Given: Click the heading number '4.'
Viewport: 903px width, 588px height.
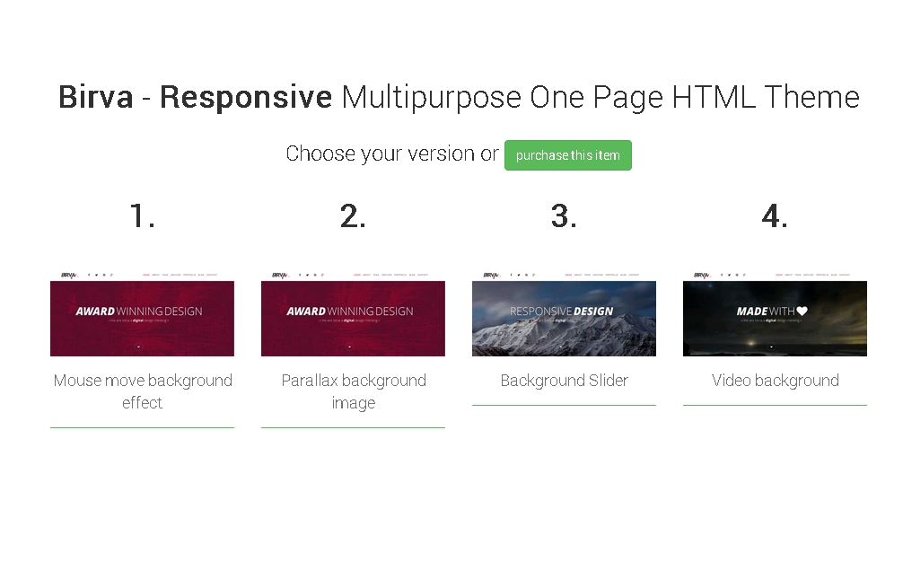Looking at the screenshot, I should tap(775, 216).
